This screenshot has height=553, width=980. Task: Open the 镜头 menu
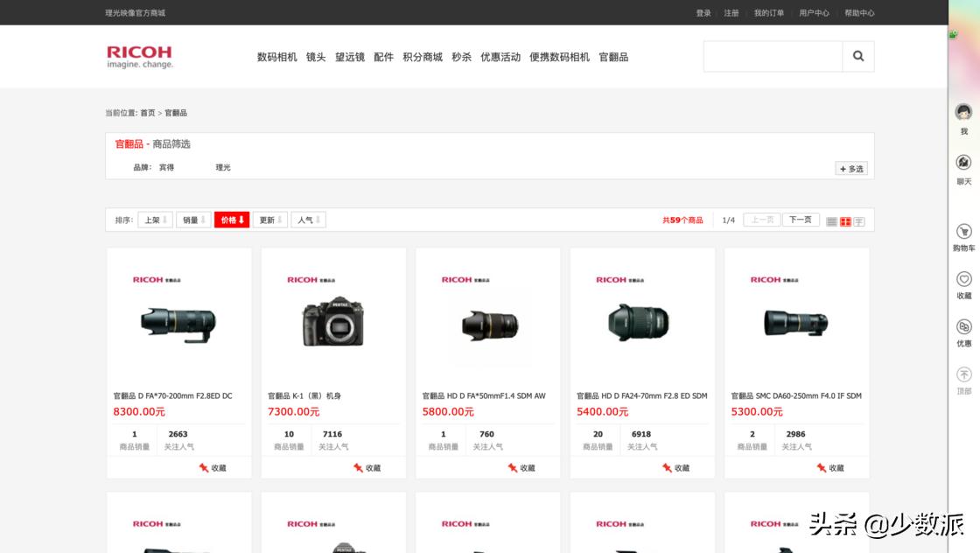316,57
